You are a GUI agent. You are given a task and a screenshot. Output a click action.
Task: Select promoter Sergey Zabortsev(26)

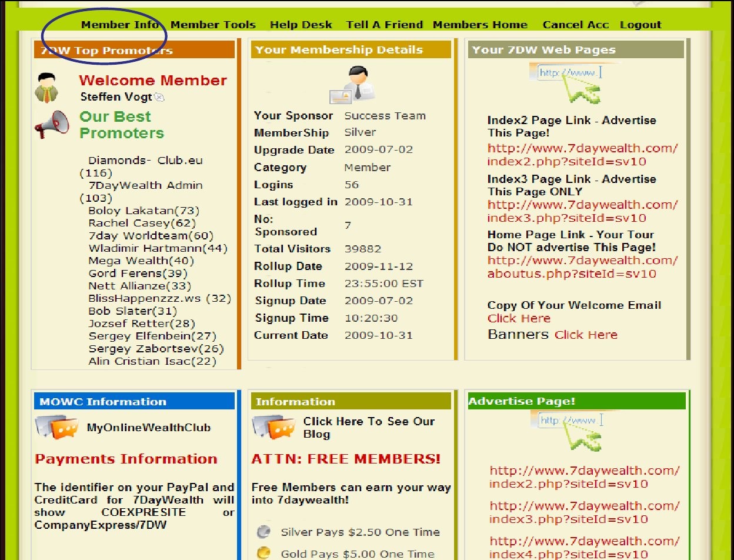pos(156,349)
